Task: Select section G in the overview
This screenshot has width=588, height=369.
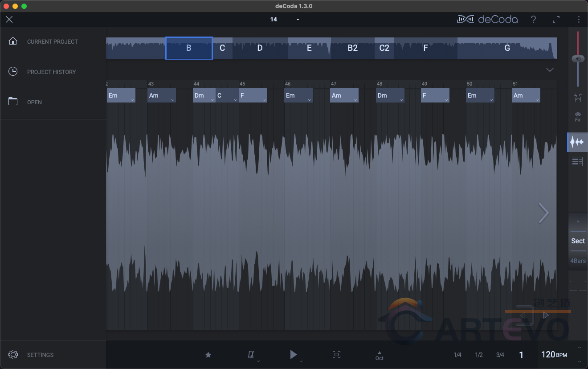Action: [x=507, y=48]
